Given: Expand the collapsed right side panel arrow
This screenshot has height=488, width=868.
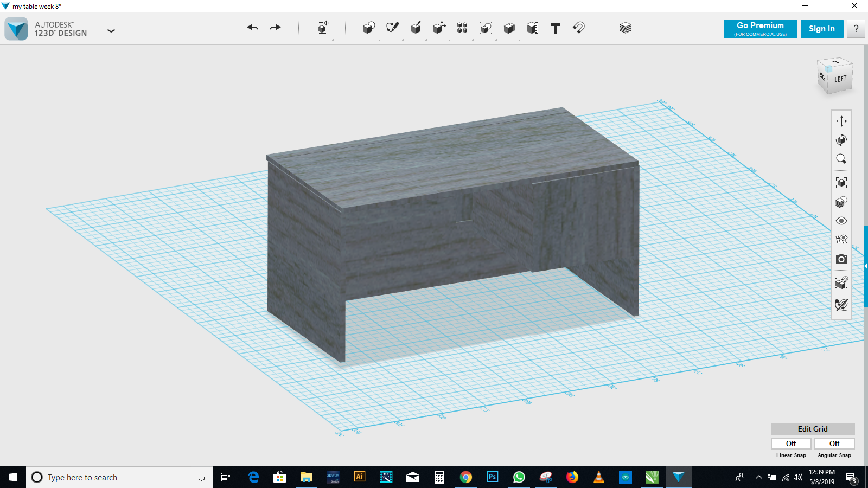Looking at the screenshot, I should 865,266.
